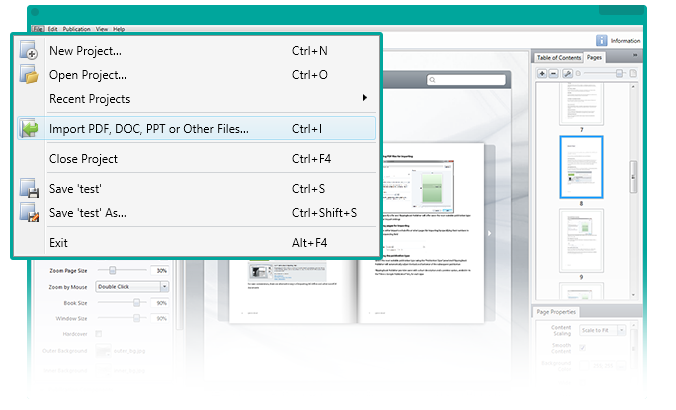
Task: Expand the panel overflow chevron beside Pages
Action: pos(635,55)
